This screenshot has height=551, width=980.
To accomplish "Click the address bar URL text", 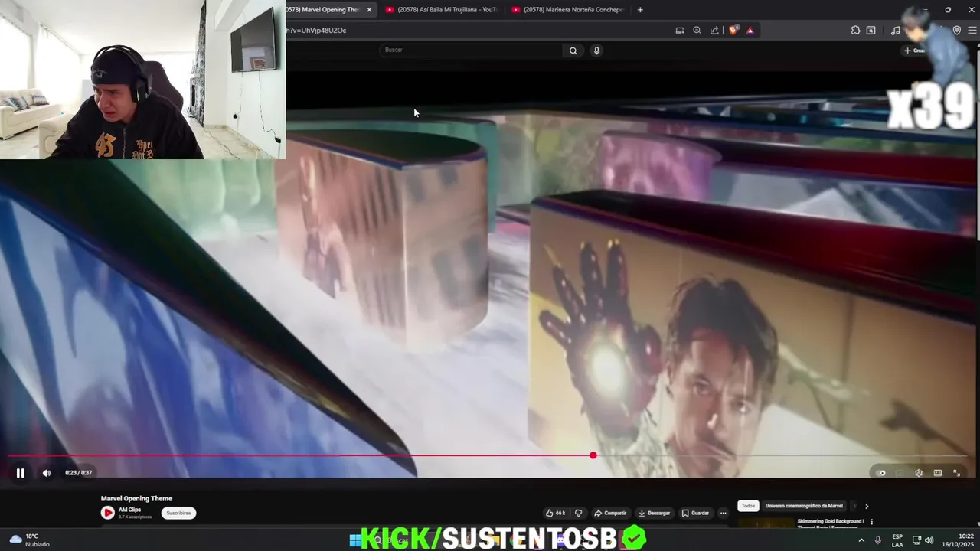I will [x=317, y=31].
